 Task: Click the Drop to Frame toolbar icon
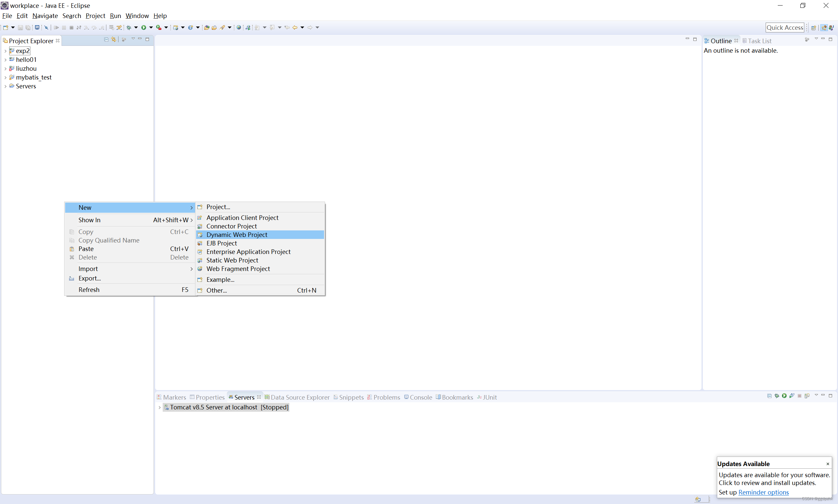click(x=112, y=27)
